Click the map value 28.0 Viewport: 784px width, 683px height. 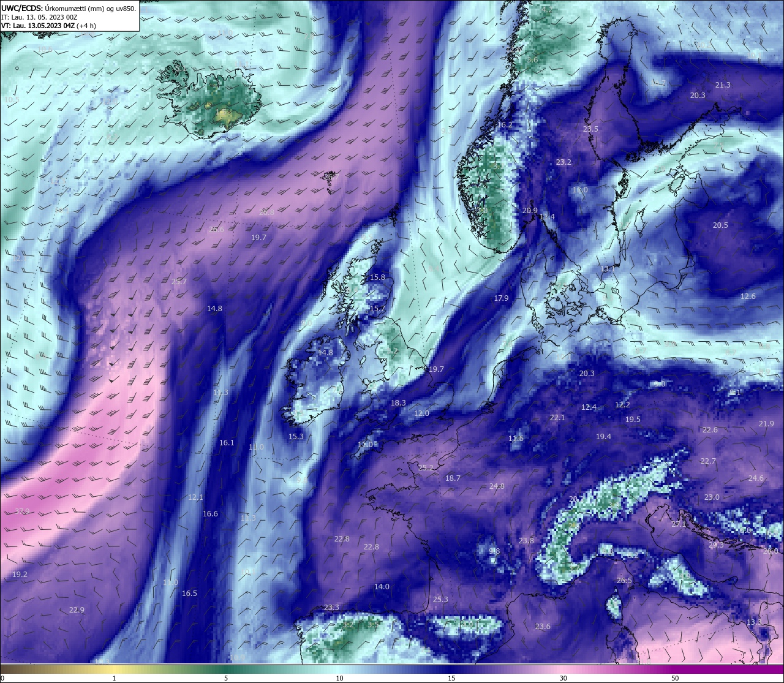click(771, 551)
